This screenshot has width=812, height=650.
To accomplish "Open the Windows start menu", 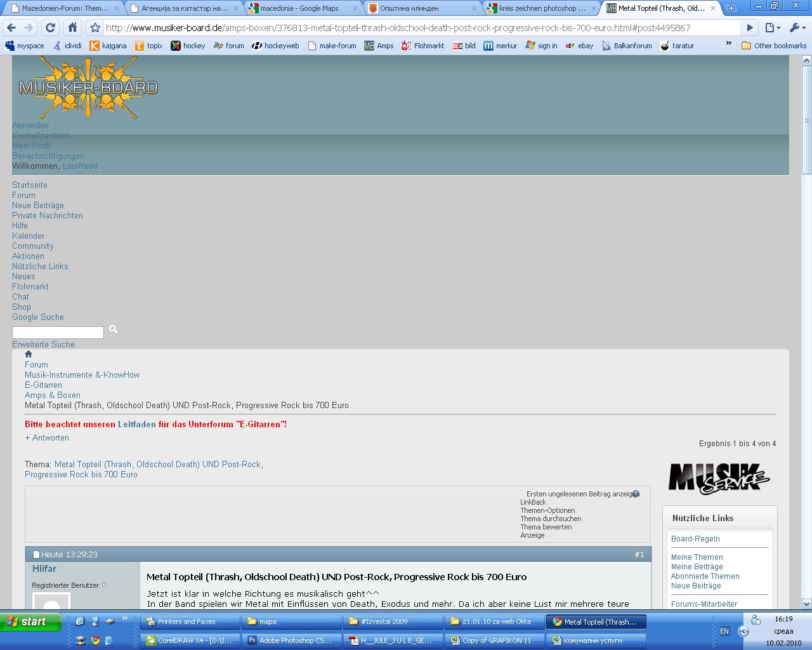I will coord(31,622).
